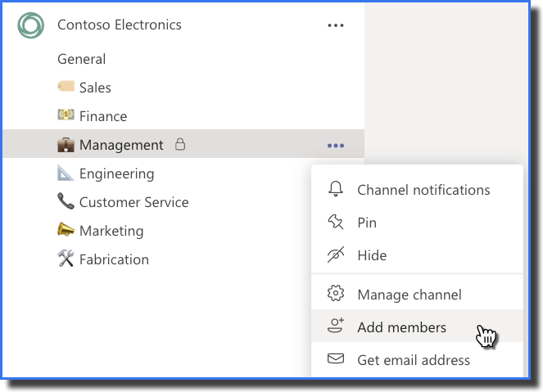This screenshot has width=543, height=392.
Task: Click the gear icon for Manage channel
Action: point(336,293)
